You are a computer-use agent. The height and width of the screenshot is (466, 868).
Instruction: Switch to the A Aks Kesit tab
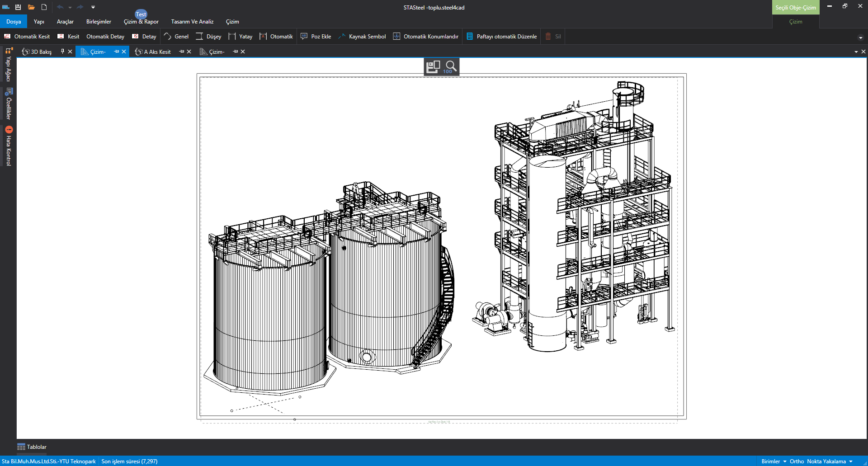click(157, 52)
